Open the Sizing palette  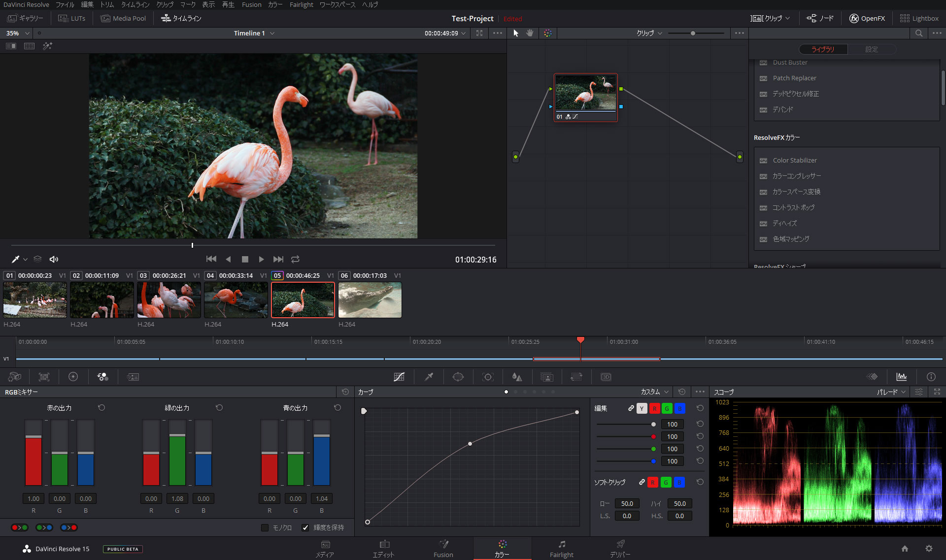(576, 377)
